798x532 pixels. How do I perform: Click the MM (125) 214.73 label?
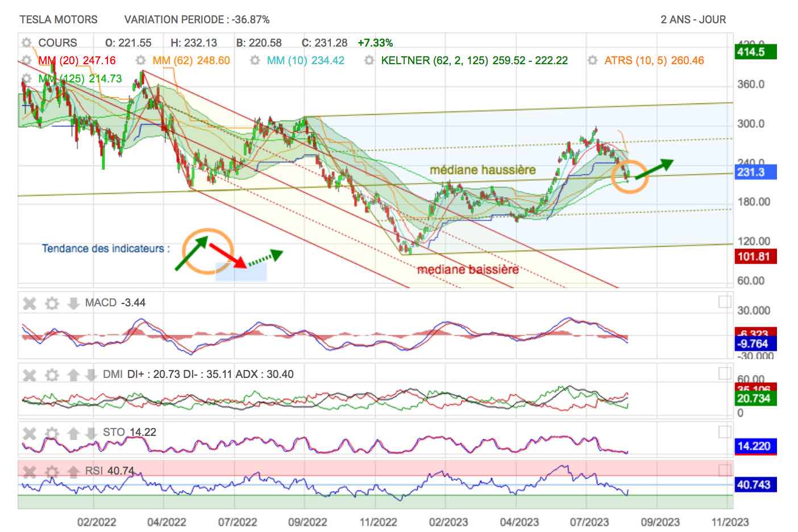click(x=80, y=78)
